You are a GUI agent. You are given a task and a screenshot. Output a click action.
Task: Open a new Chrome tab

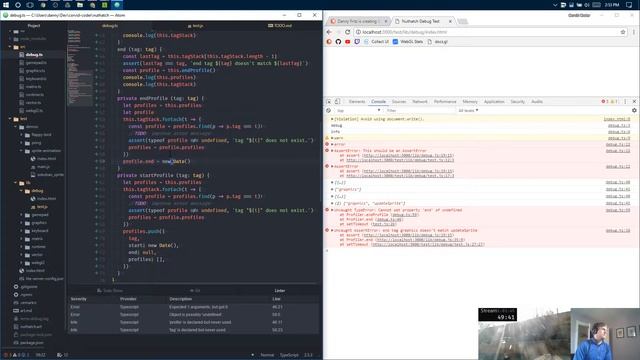[462, 21]
